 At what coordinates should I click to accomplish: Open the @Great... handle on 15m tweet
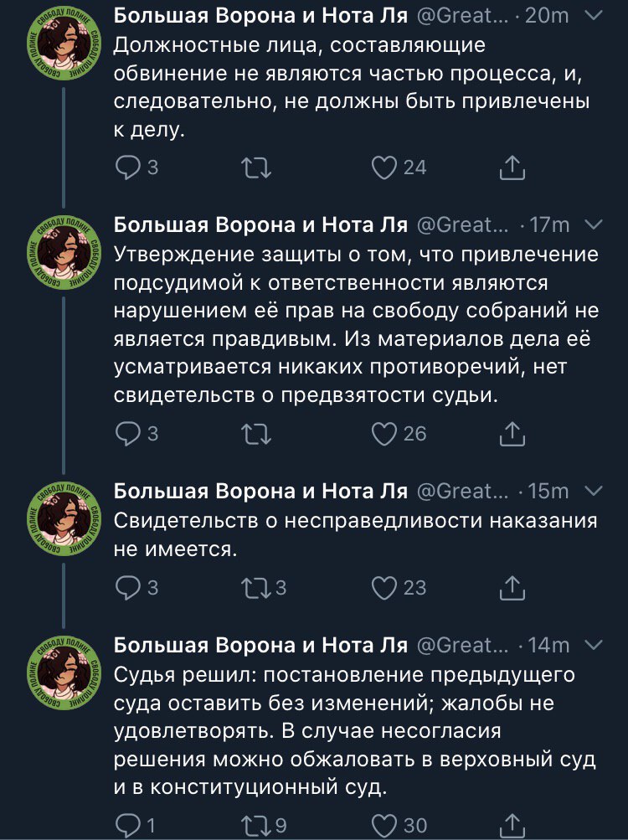click(461, 491)
